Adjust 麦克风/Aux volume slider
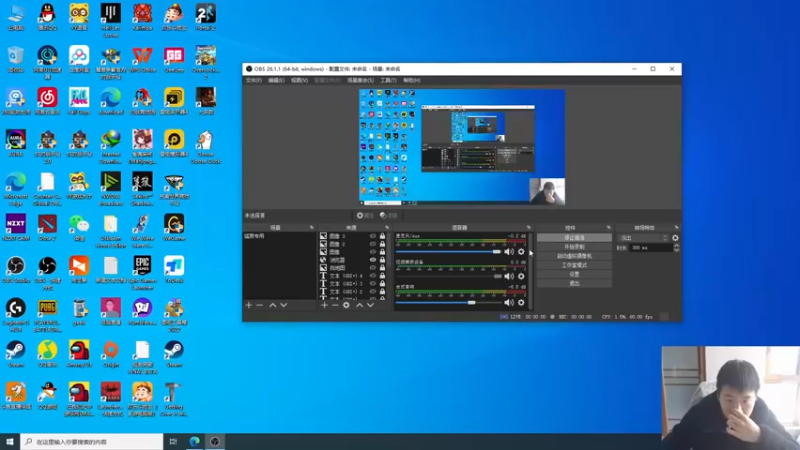This screenshot has height=450, width=800. click(x=448, y=252)
